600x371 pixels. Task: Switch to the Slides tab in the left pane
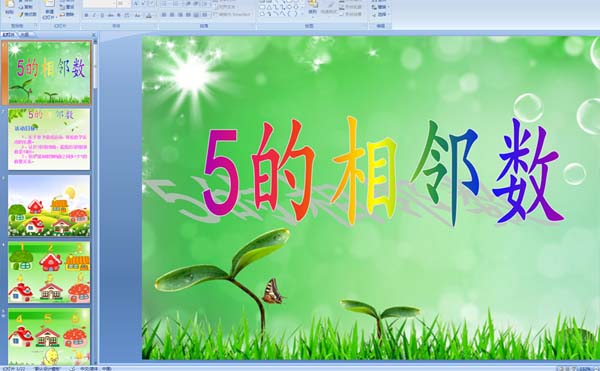[8, 34]
